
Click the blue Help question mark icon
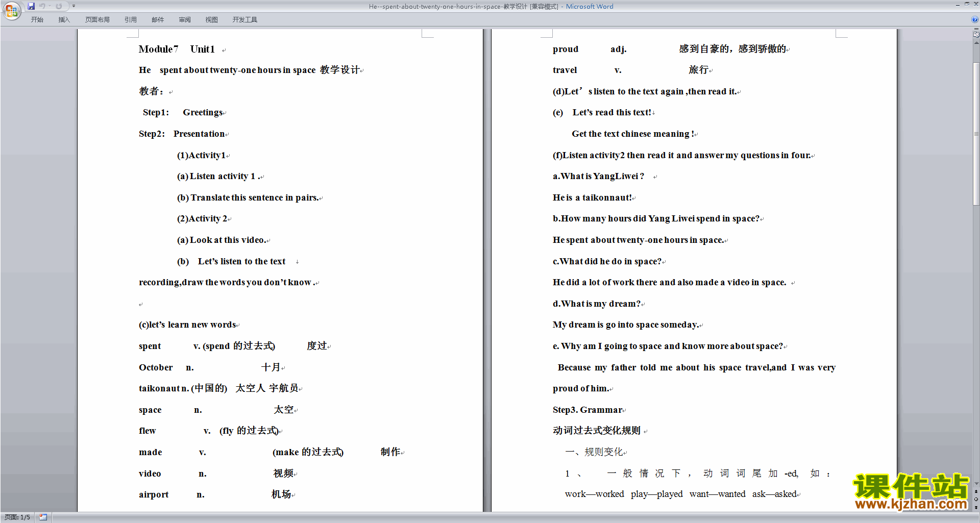(975, 20)
